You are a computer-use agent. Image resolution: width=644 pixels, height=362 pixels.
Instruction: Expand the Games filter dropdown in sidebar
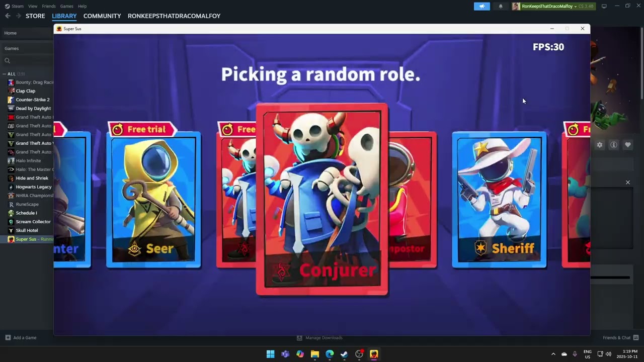(27, 48)
